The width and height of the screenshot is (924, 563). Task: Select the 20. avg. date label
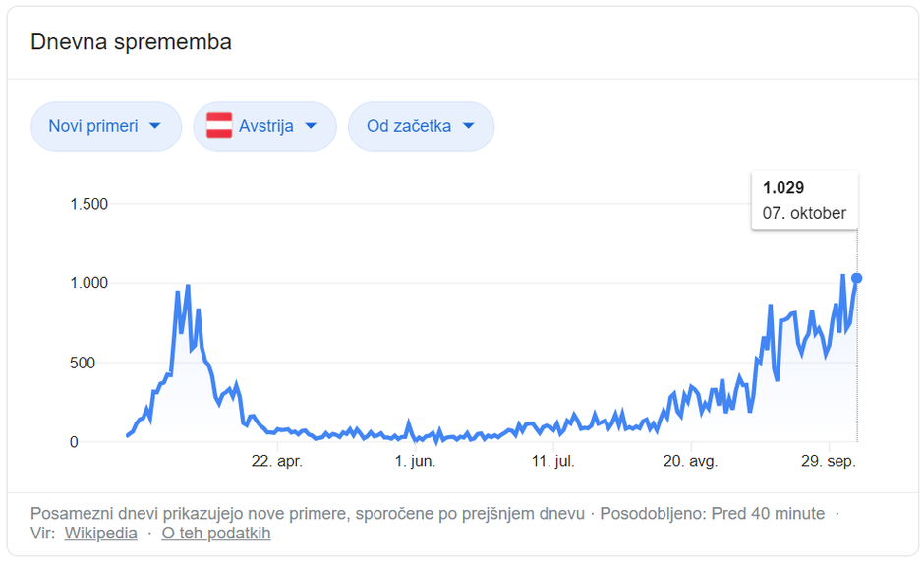[690, 461]
